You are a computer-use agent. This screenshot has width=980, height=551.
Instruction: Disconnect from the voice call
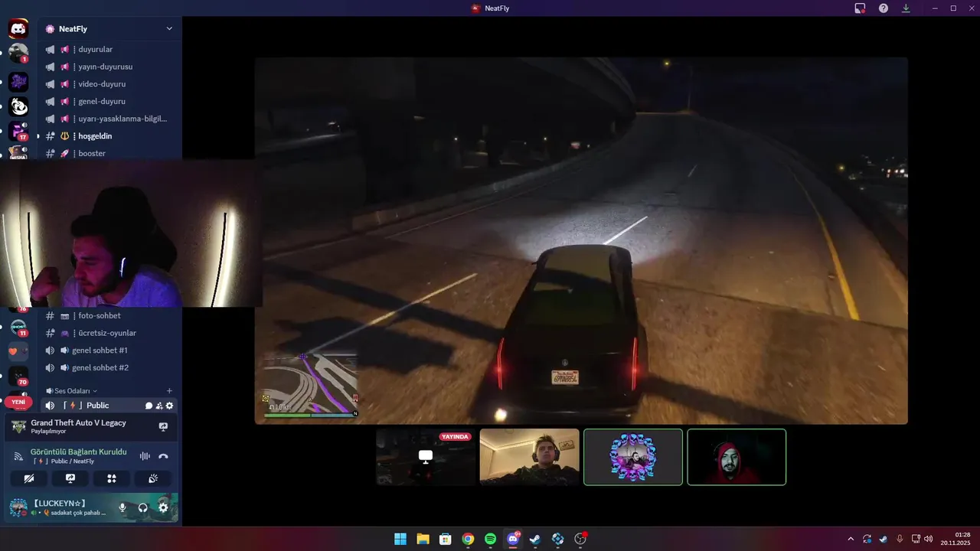point(163,456)
